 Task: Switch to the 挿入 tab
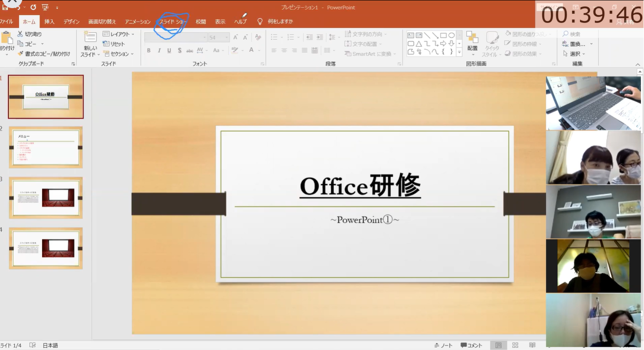(49, 21)
